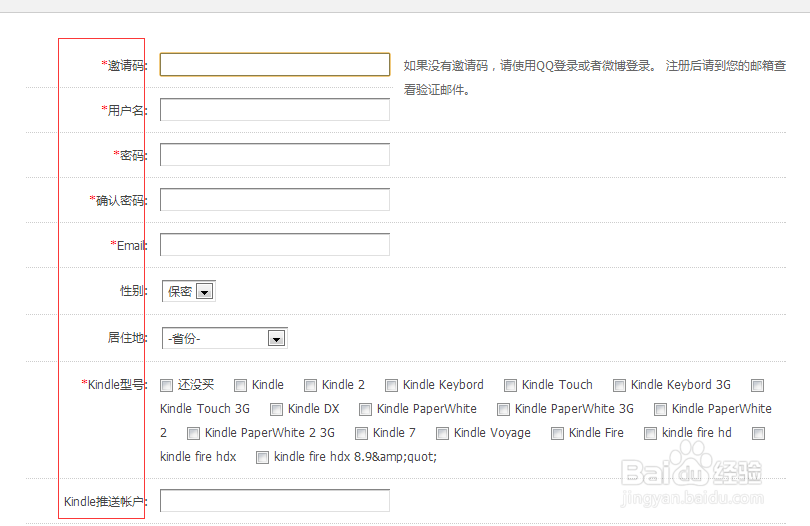This screenshot has height=526, width=810.
Task: Click the *密码 label
Action: (131, 155)
